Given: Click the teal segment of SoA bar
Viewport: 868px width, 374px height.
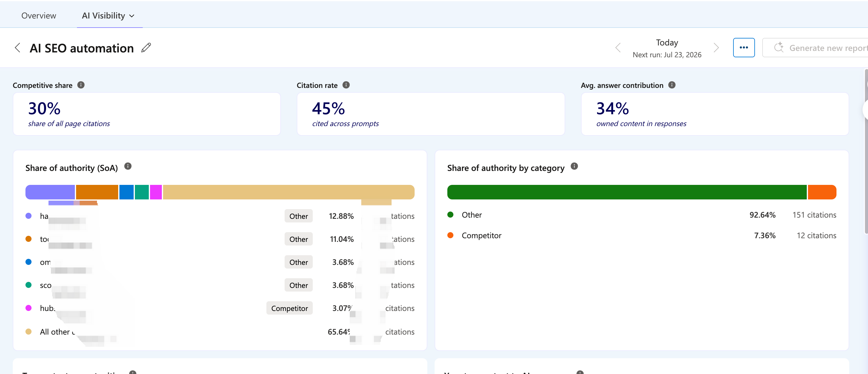Looking at the screenshot, I should click(142, 192).
